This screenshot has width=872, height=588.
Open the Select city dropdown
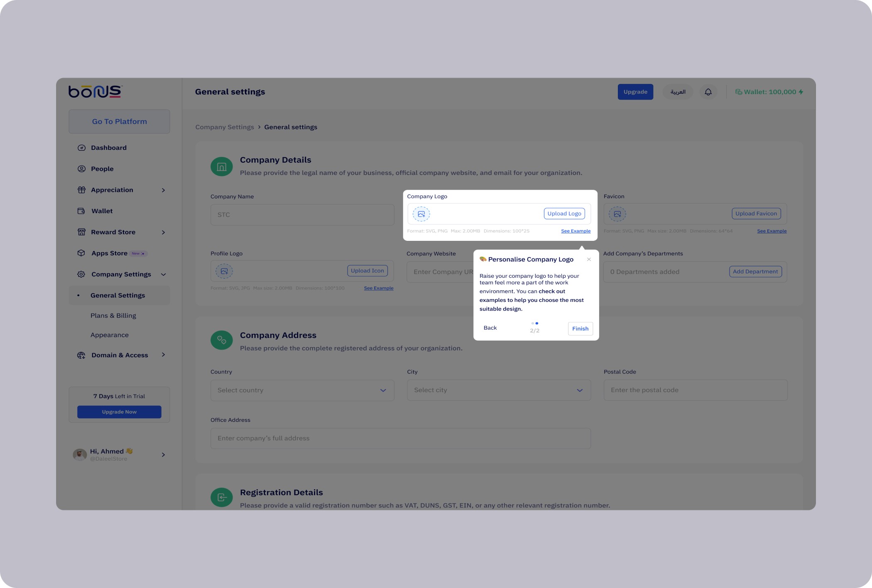pyautogui.click(x=498, y=390)
